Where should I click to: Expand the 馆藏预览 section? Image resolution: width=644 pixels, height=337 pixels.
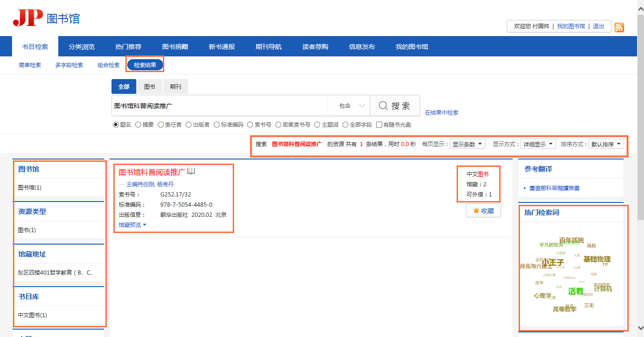132,225
